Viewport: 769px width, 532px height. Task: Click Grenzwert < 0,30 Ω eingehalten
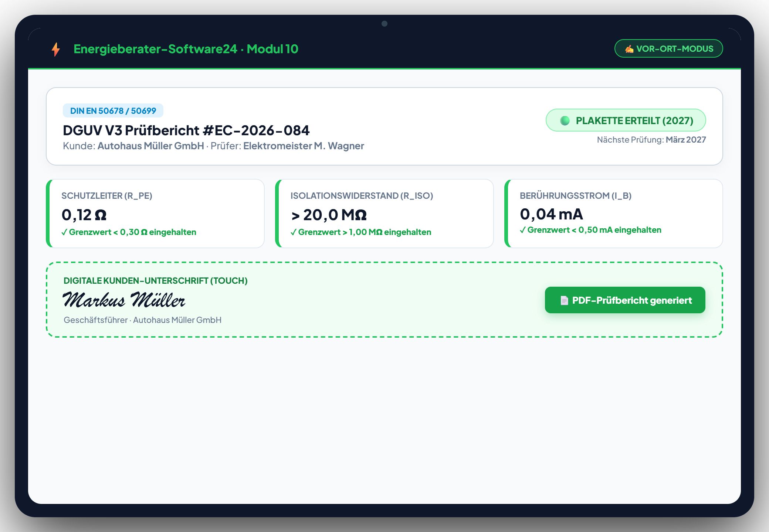[129, 232]
